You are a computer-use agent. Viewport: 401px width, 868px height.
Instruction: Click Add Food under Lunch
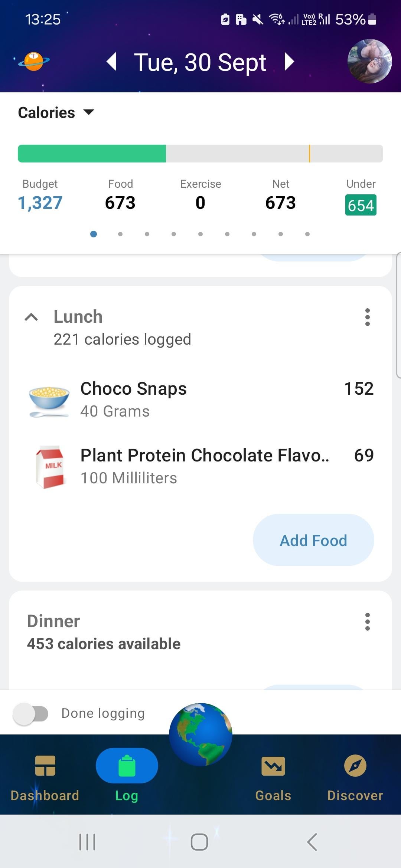pyautogui.click(x=313, y=540)
